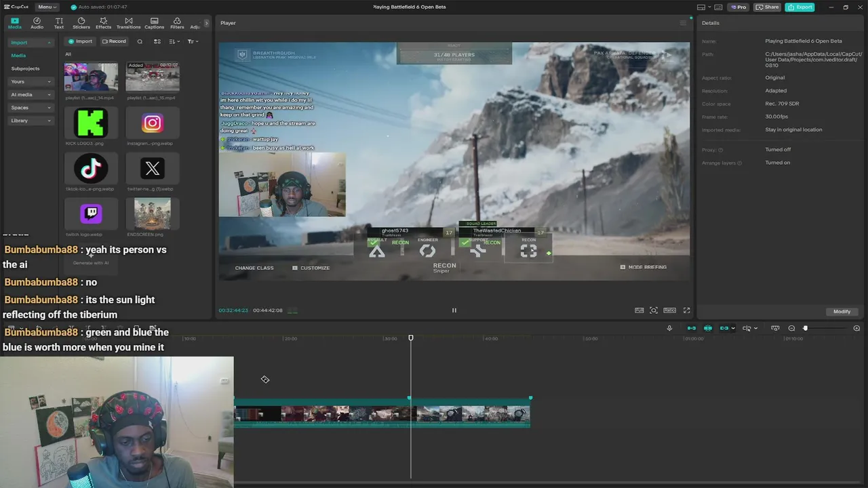Collapse the Import sidebar section
This screenshot has height=488, width=868.
click(31, 43)
